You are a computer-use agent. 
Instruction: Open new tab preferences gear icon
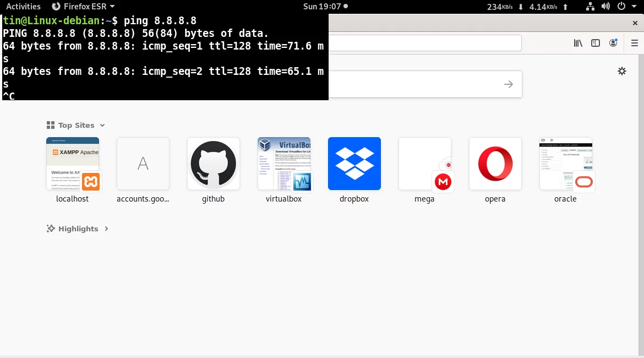[x=622, y=71]
